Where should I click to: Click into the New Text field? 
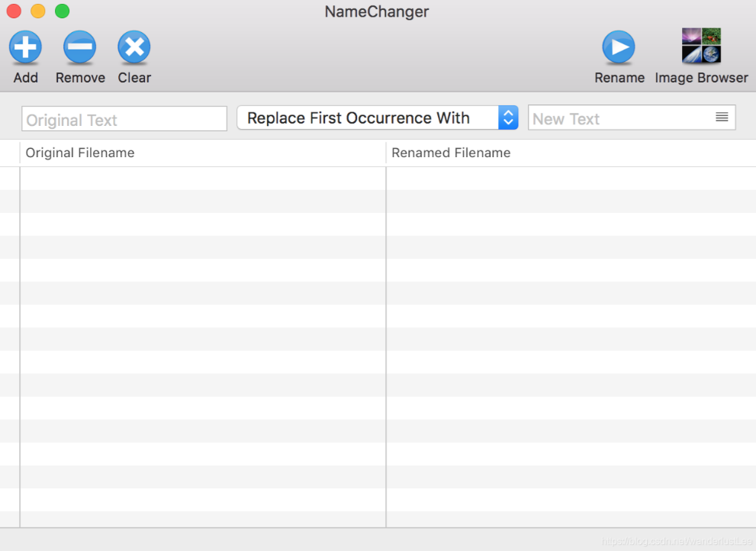(632, 118)
